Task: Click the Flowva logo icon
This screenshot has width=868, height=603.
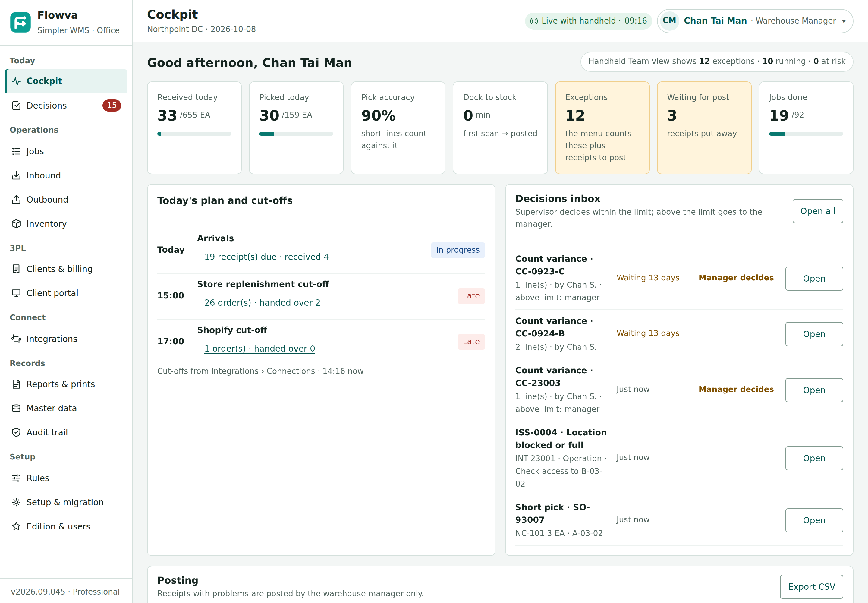Action: point(20,22)
